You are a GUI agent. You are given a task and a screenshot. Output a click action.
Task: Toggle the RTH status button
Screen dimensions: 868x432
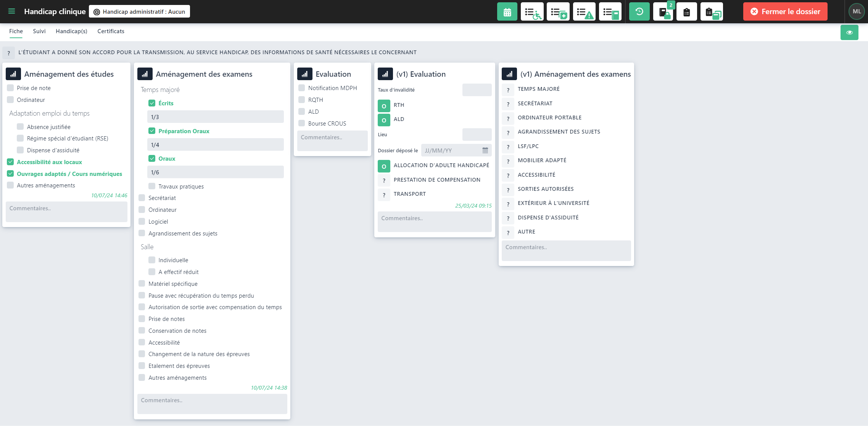click(x=384, y=106)
